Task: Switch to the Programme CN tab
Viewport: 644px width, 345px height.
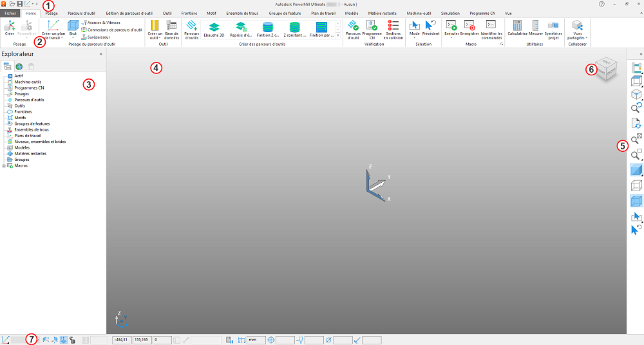Action: [482, 13]
